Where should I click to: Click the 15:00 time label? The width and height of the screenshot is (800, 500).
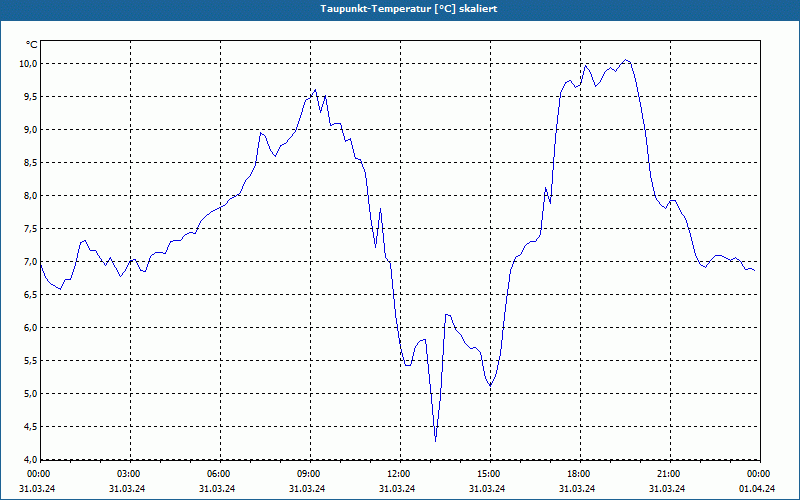pos(490,474)
